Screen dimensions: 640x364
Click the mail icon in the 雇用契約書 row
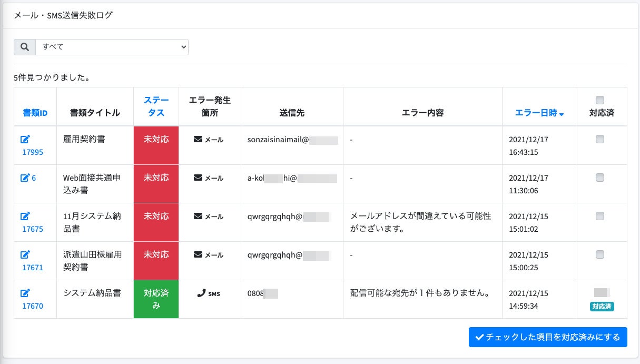pos(198,140)
